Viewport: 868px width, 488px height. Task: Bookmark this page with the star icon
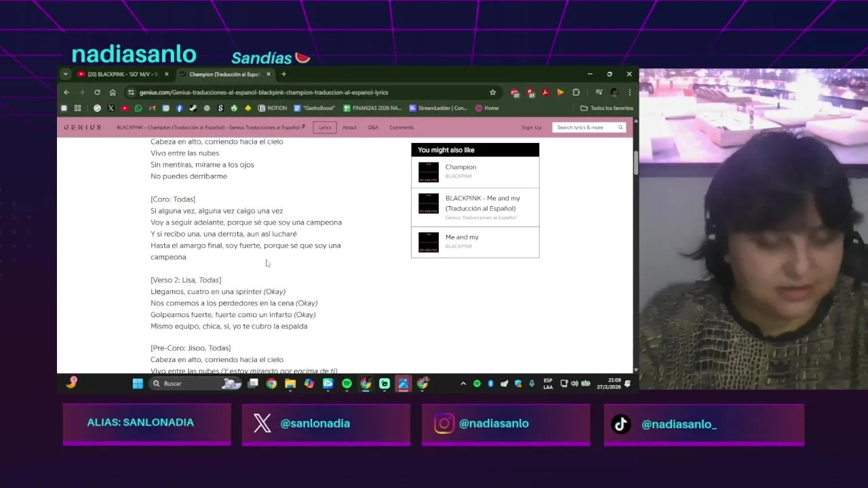point(493,92)
